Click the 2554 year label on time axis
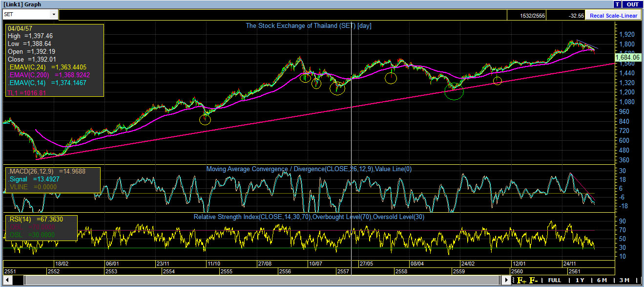644x287 pixels. coord(169,271)
